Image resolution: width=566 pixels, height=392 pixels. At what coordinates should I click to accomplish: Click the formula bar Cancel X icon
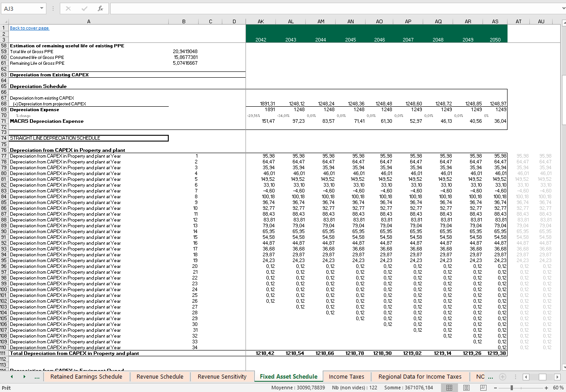pyautogui.click(x=68, y=8)
